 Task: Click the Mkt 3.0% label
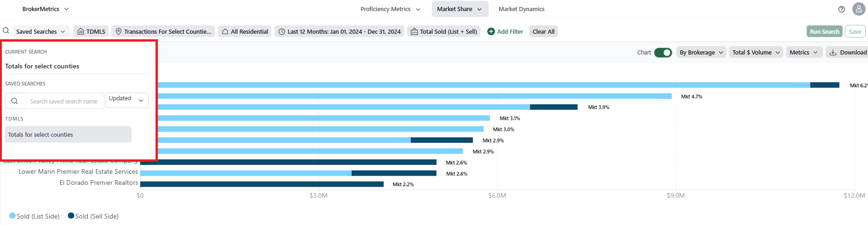pos(503,129)
